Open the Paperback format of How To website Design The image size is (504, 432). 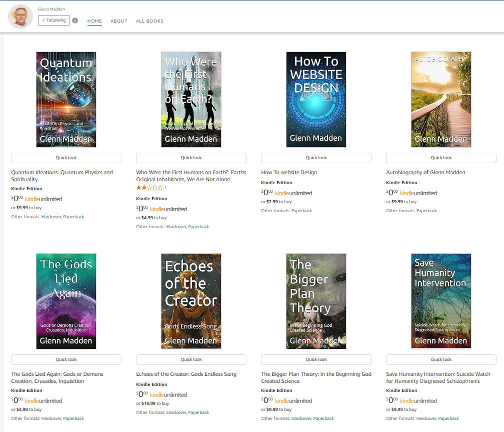[302, 210]
